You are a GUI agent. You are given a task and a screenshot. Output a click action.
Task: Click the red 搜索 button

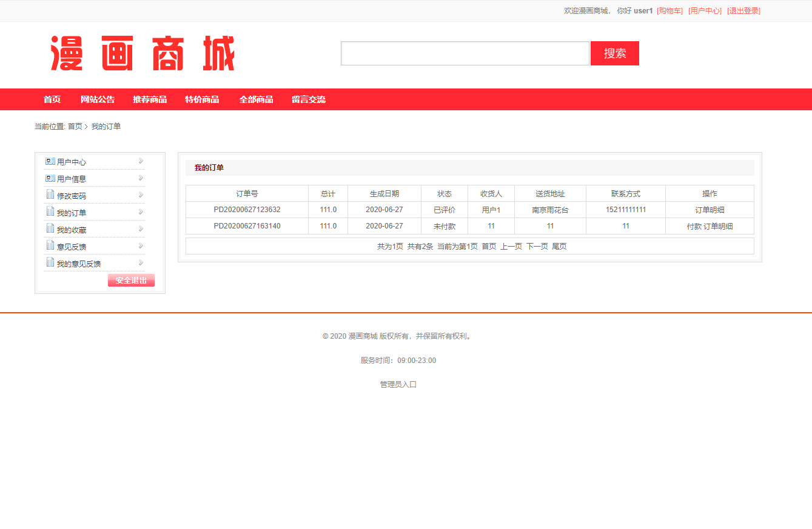pos(615,53)
